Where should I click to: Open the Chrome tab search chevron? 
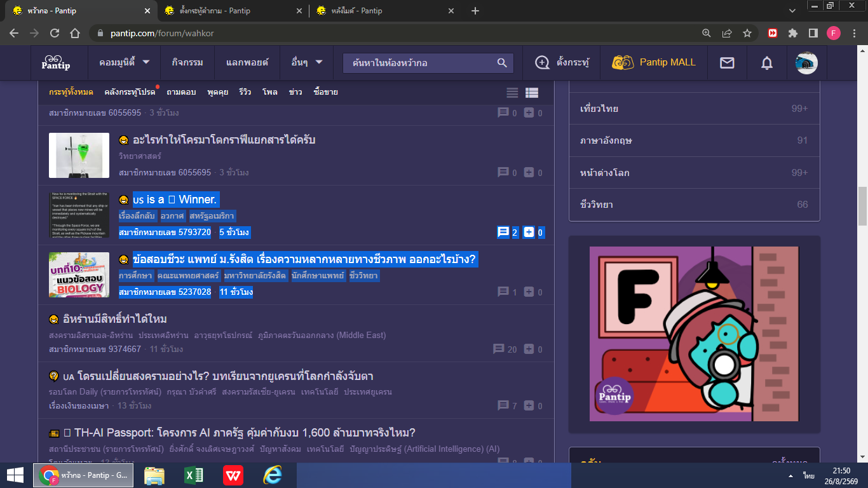pos(792,11)
